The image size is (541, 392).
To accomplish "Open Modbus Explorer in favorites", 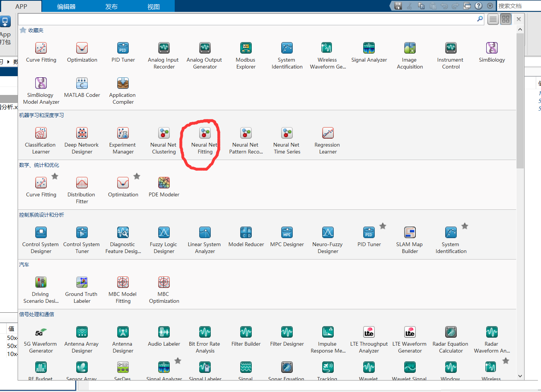I will (246, 56).
